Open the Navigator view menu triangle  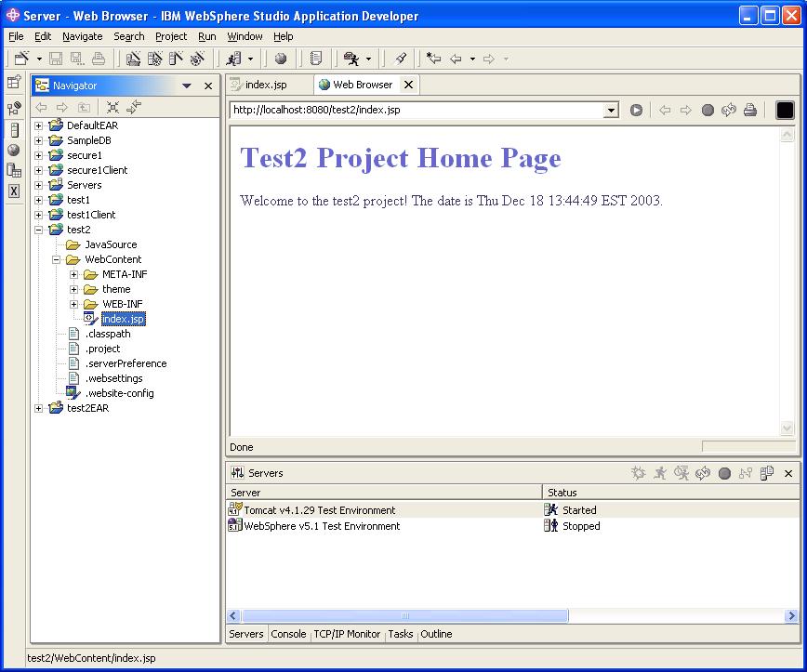coord(187,86)
